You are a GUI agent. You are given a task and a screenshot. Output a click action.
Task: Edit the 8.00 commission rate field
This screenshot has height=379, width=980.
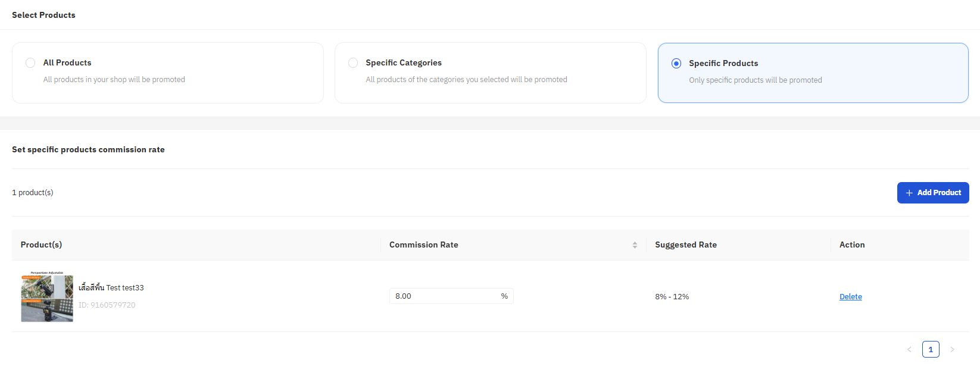pyautogui.click(x=444, y=296)
